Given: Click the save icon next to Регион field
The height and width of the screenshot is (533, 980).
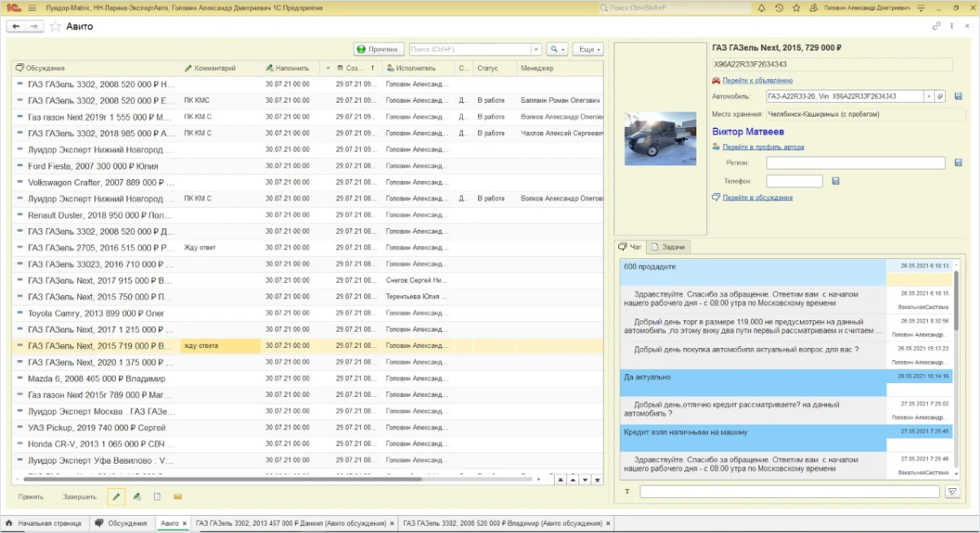Looking at the screenshot, I should pyautogui.click(x=958, y=164).
